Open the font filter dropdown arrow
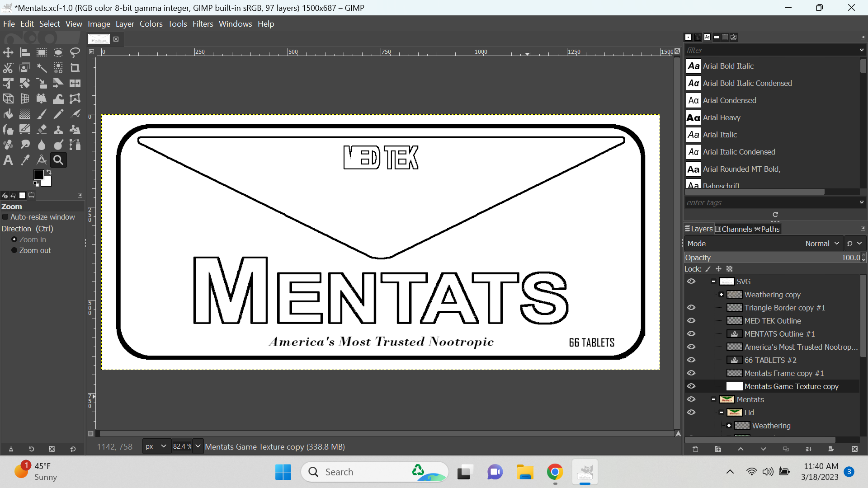The width and height of the screenshot is (868, 488). pos(861,50)
